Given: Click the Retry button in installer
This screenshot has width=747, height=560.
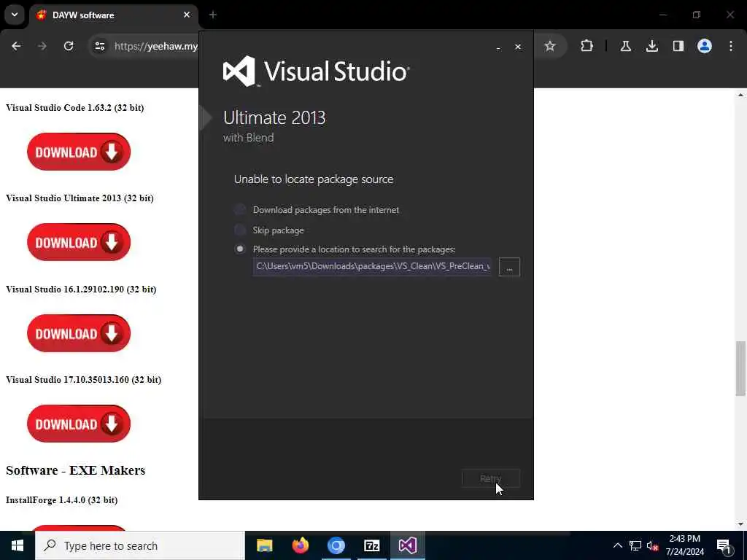Looking at the screenshot, I should click(x=491, y=478).
